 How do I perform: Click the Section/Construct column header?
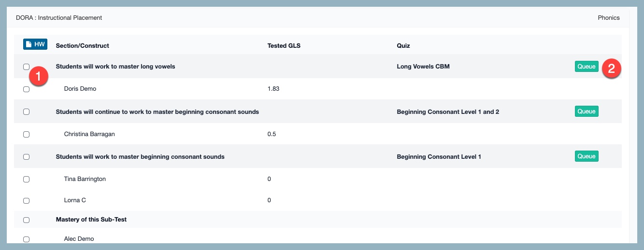83,46
